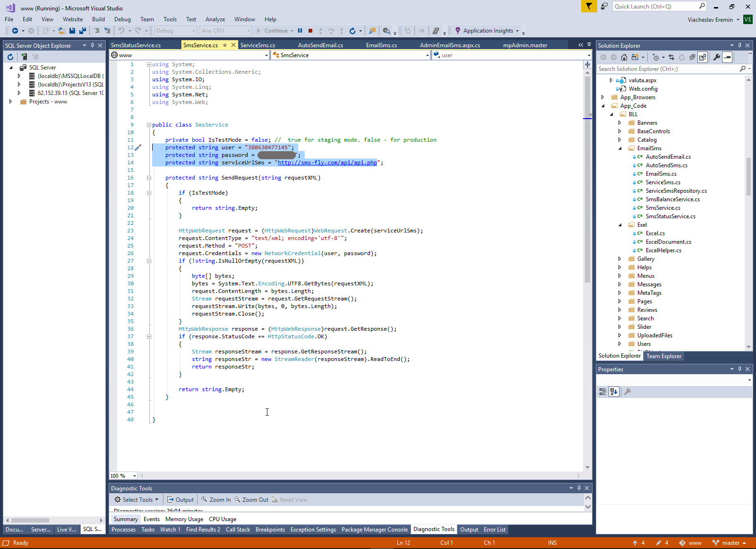Expand the Banners folder in Solution Explorer
This screenshot has width=756, height=549.
click(x=619, y=123)
